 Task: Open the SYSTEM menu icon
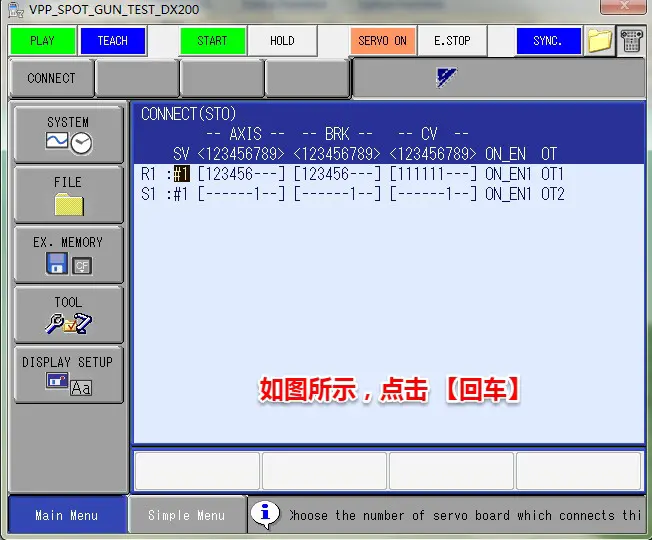tap(68, 134)
